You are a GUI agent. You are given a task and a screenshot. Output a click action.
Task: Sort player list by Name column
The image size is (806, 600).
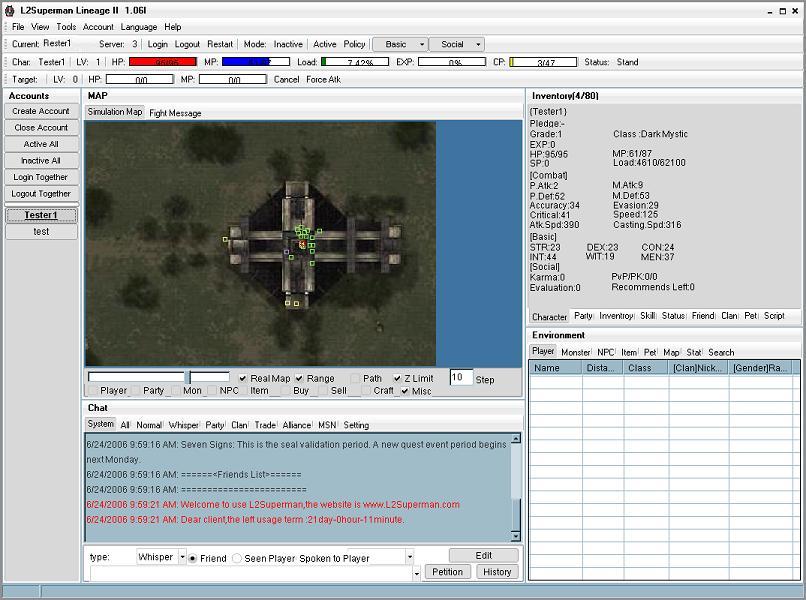555,368
